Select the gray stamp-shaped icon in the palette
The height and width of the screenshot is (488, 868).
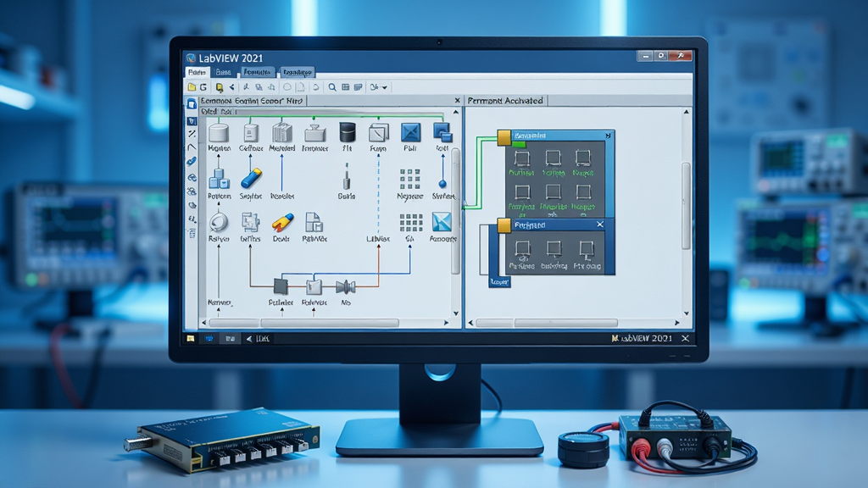(315, 133)
